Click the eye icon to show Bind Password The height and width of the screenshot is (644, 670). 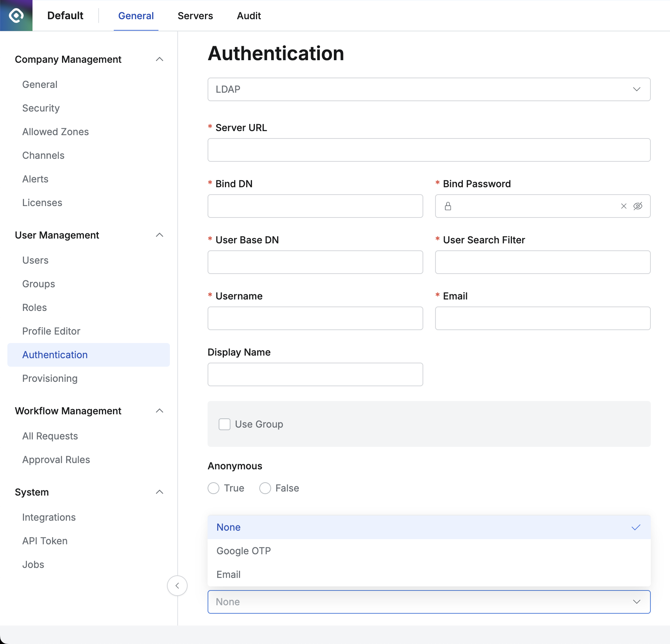click(x=639, y=206)
